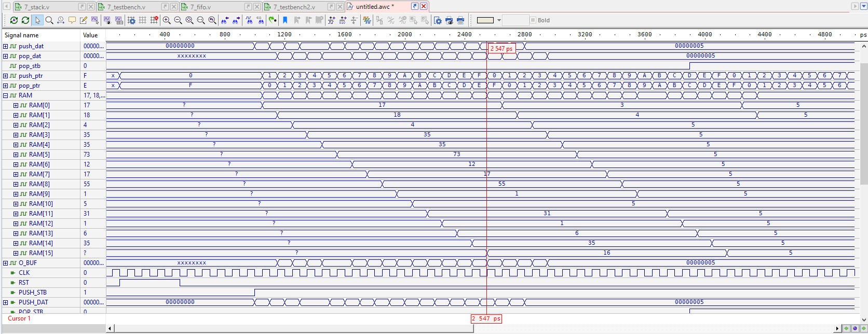Click the empty font size field
Viewport: 868px width, 334px height.
point(515,20)
